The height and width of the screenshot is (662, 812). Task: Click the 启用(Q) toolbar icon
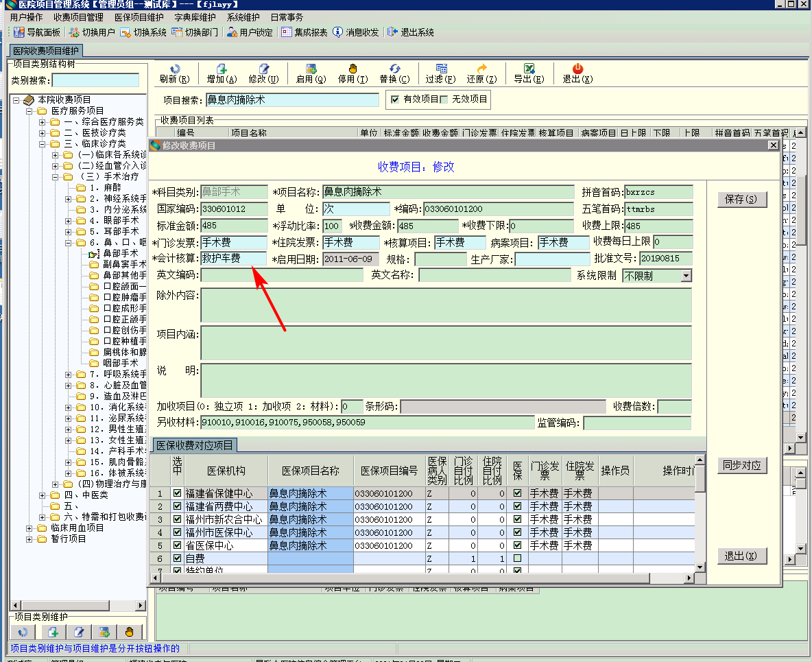coord(311,69)
